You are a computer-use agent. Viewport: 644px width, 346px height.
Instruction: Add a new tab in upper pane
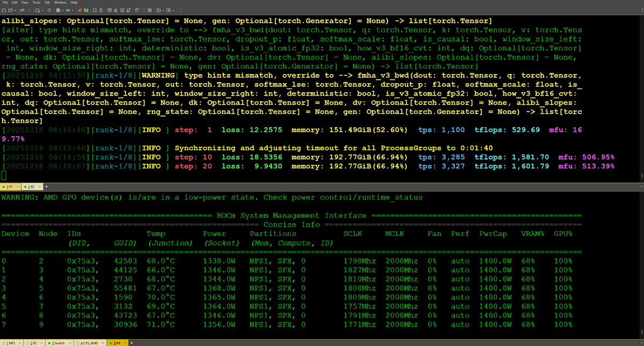coord(47,187)
